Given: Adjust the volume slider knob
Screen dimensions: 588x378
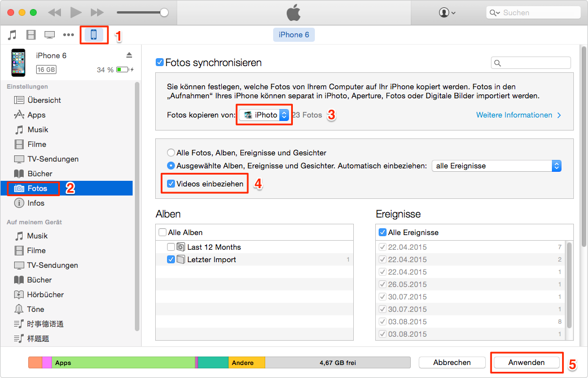Looking at the screenshot, I should coord(164,12).
